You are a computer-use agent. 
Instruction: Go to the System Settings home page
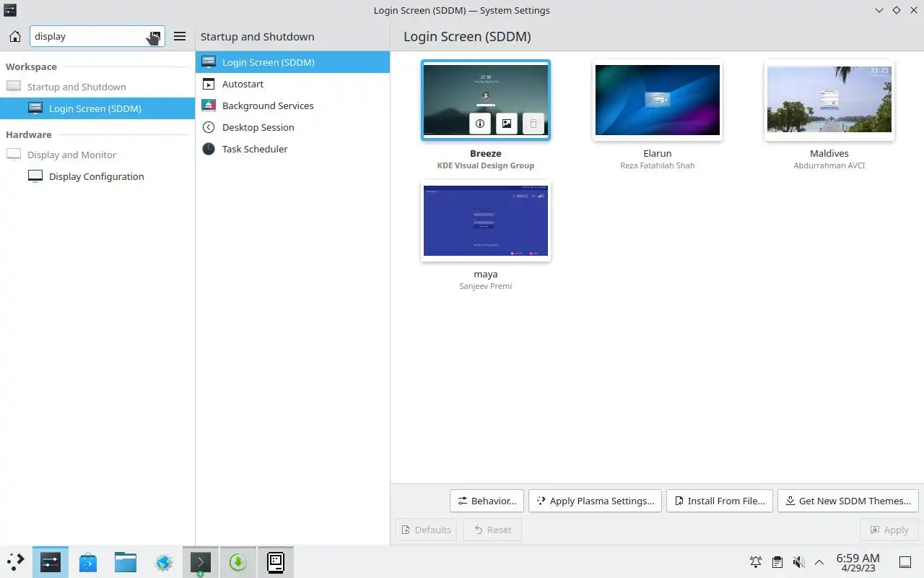tap(14, 36)
